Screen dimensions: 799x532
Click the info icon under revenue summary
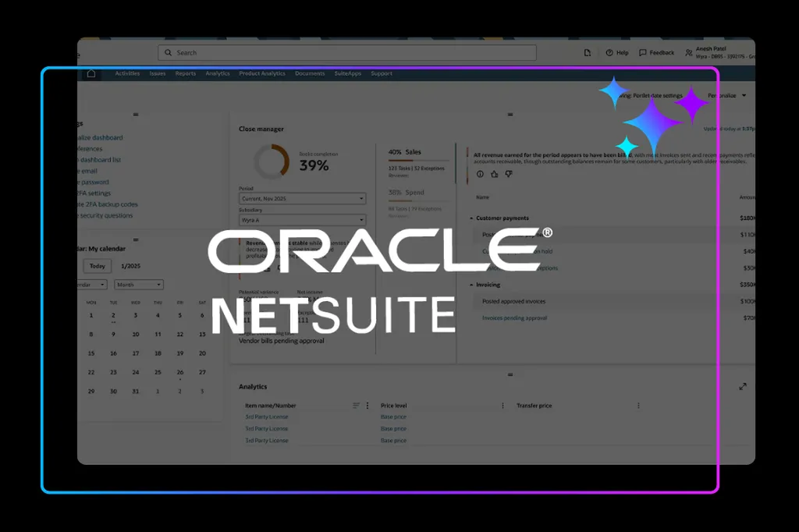[480, 174]
